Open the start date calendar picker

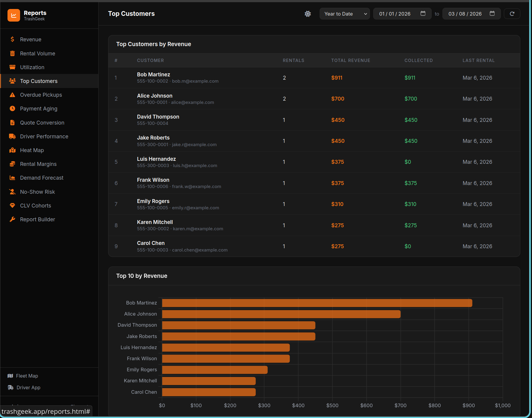423,13
